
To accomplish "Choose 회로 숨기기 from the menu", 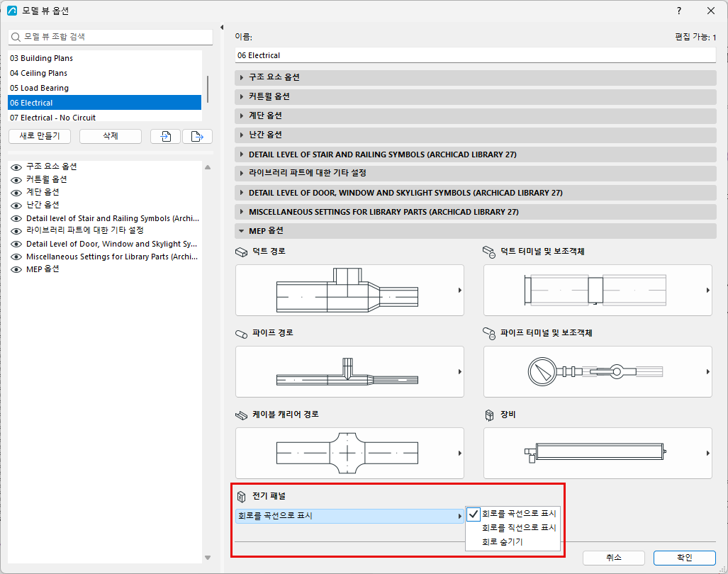I will click(x=513, y=542).
